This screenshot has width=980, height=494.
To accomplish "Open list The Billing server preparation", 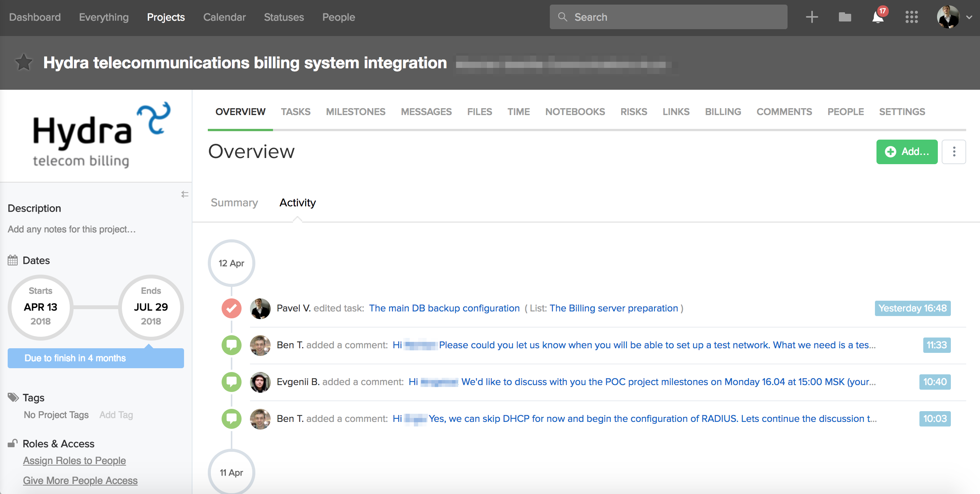I will click(x=613, y=308).
